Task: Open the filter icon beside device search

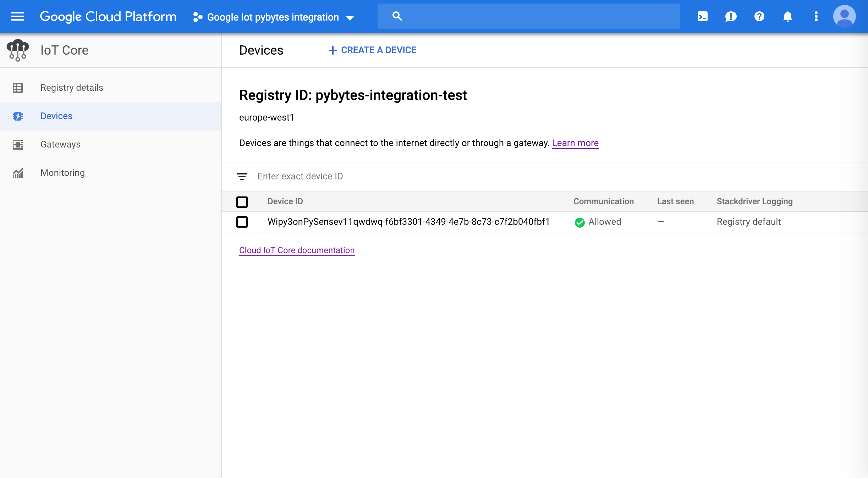Action: coord(242,176)
